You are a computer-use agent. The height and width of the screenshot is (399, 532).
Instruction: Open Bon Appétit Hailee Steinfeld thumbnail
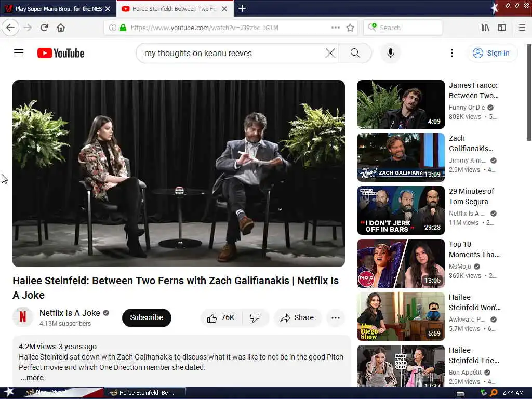pyautogui.click(x=401, y=366)
